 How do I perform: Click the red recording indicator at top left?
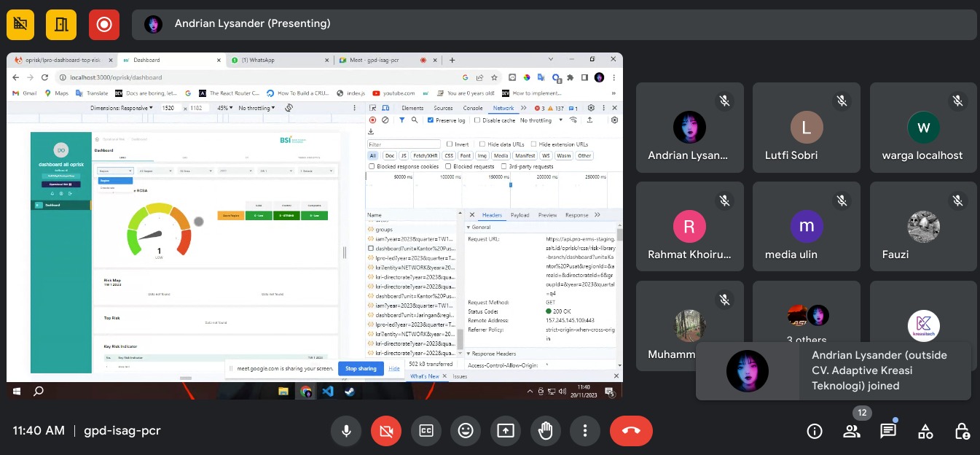104,24
